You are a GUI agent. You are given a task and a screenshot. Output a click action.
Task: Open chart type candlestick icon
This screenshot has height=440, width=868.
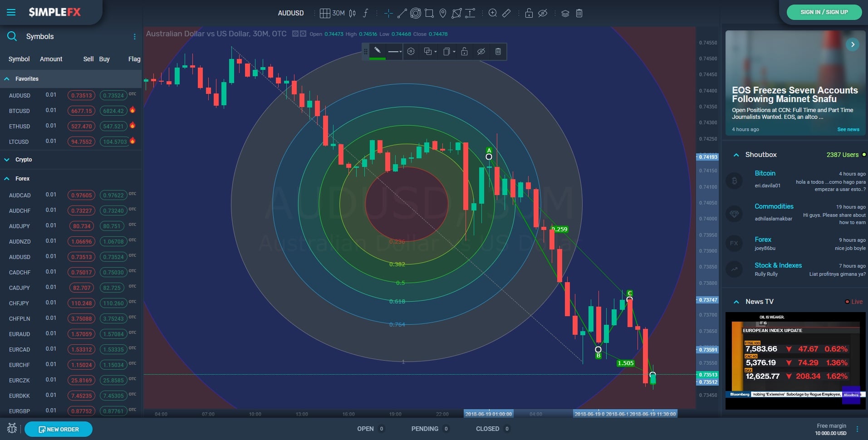click(x=353, y=13)
